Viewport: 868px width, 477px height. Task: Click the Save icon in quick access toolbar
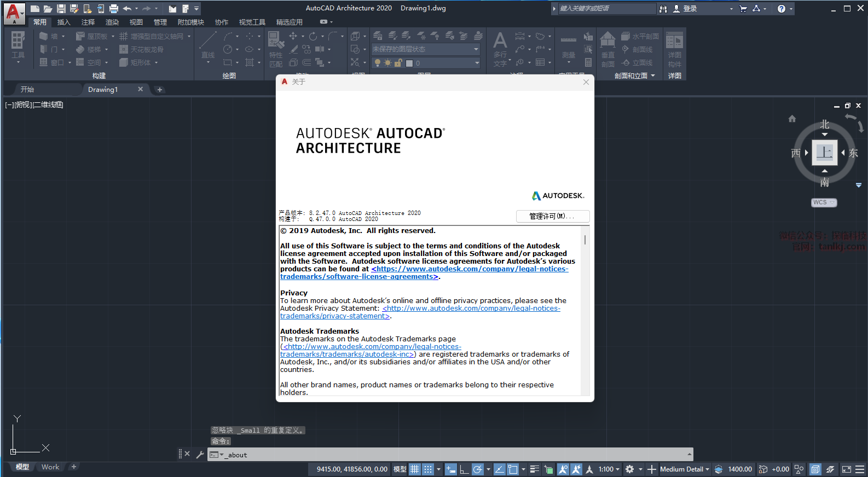point(61,9)
